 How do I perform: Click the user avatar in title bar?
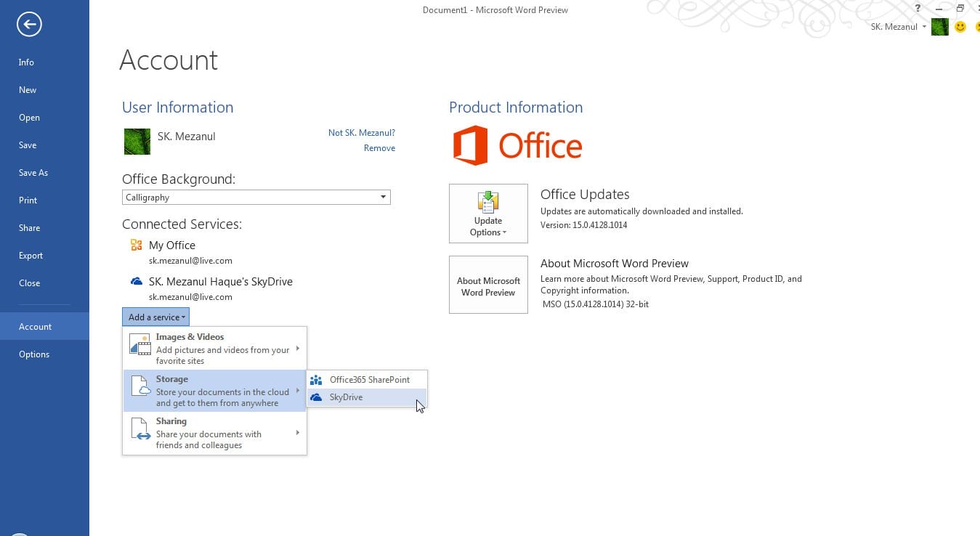pos(940,27)
